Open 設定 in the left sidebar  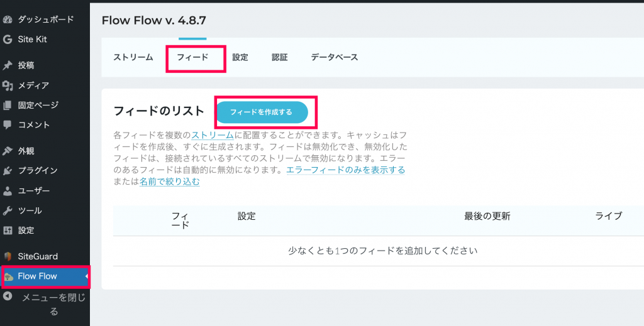(26, 231)
